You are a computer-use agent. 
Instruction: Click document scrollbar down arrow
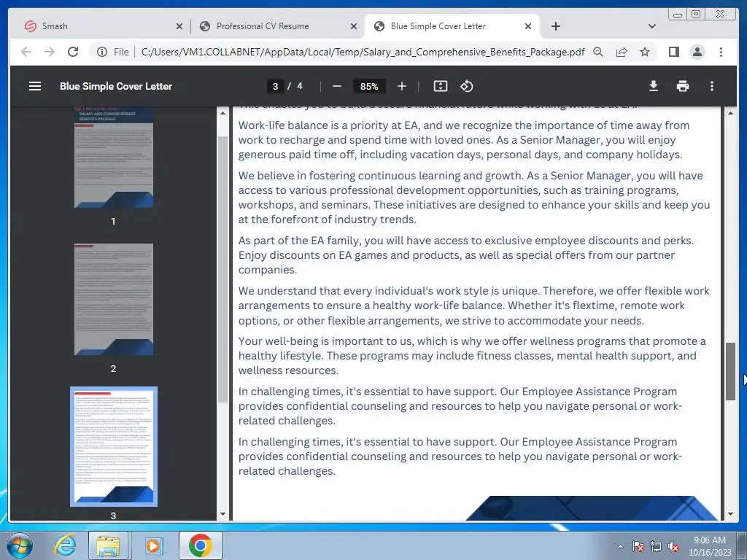pos(730,514)
